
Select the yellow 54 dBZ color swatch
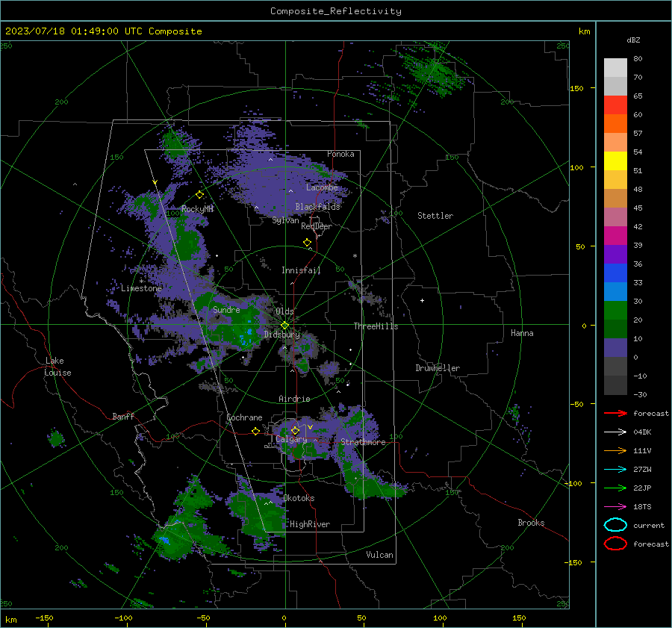coord(615,161)
